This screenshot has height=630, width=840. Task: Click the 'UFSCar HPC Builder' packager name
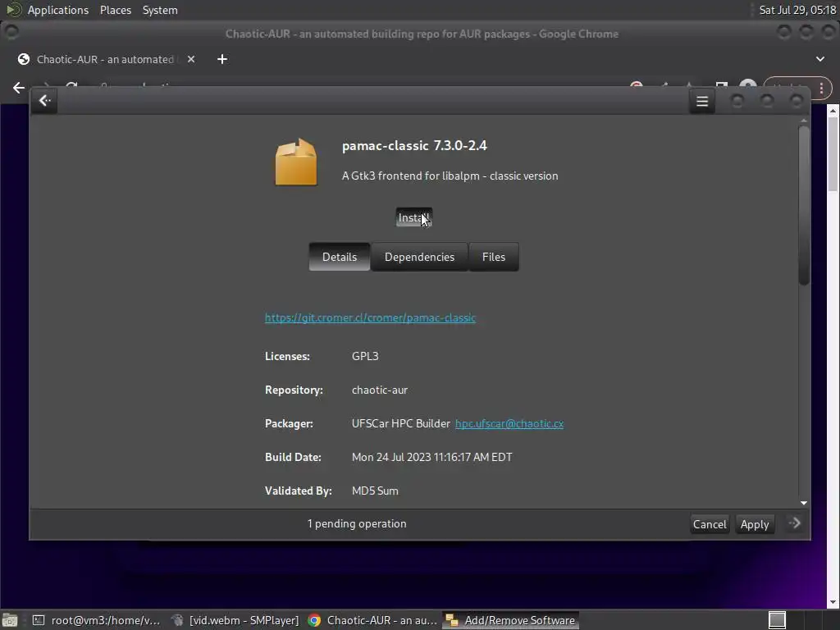(x=400, y=424)
